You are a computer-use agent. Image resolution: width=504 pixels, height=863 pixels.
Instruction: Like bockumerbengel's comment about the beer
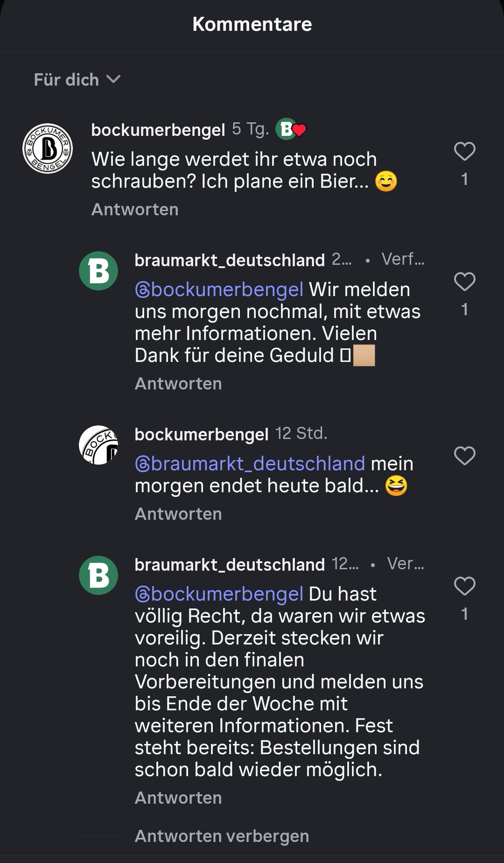464,152
